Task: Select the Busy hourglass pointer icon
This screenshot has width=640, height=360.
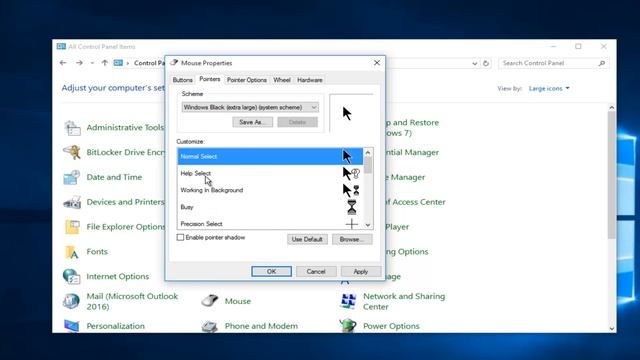Action: click(351, 207)
